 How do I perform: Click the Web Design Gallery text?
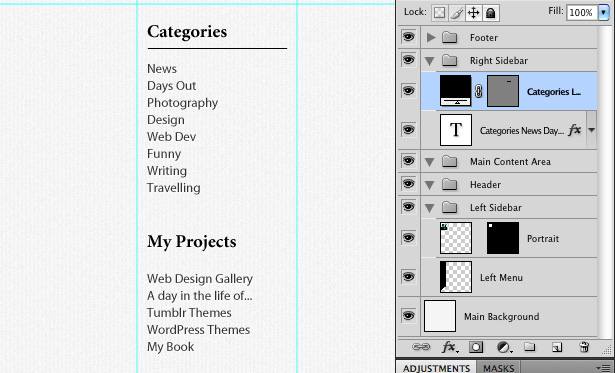tap(200, 279)
